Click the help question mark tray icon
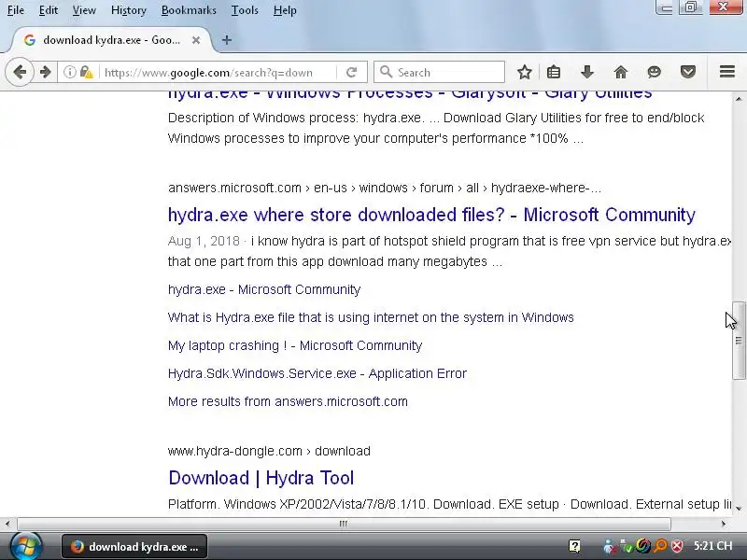 (x=574, y=546)
